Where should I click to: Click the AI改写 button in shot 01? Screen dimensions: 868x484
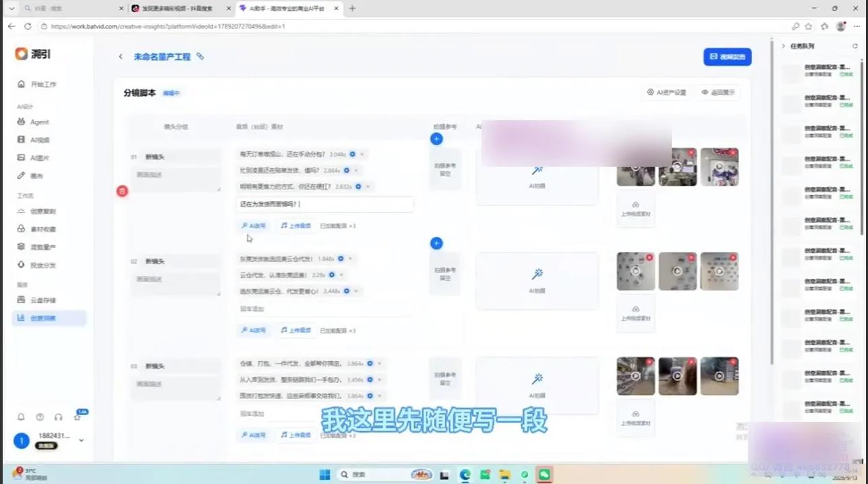point(254,225)
